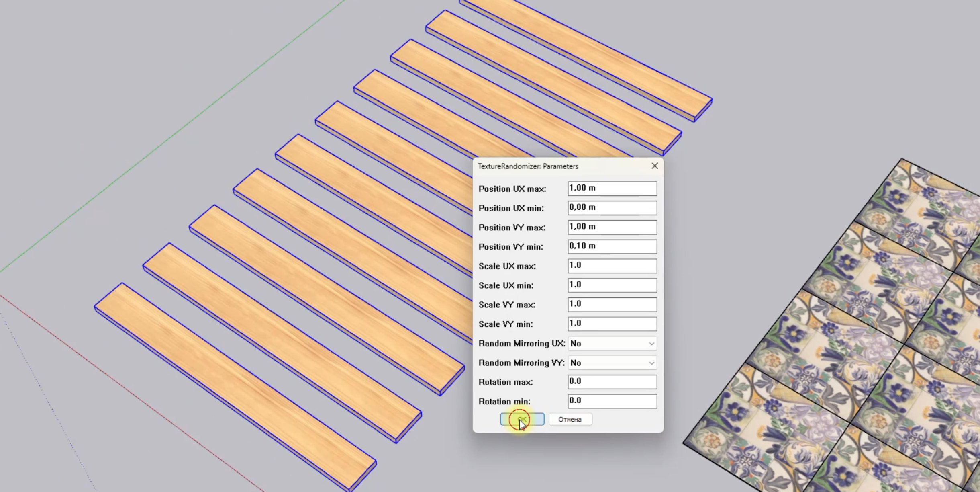Click the dialog title bar text
The width and height of the screenshot is (980, 492).
pos(528,166)
